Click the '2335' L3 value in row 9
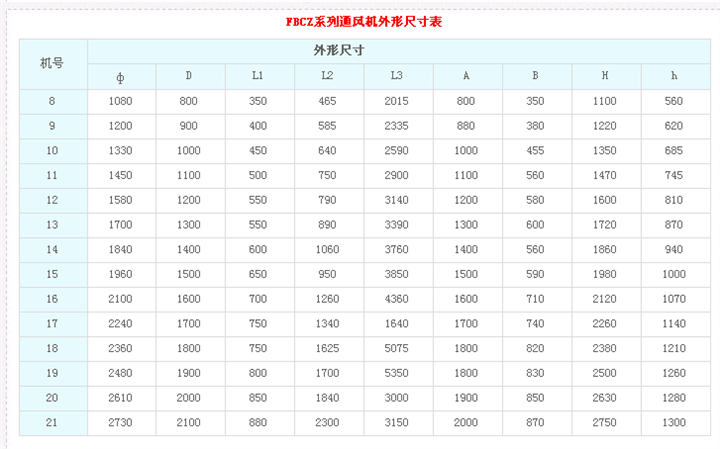720x449 pixels. [396, 126]
